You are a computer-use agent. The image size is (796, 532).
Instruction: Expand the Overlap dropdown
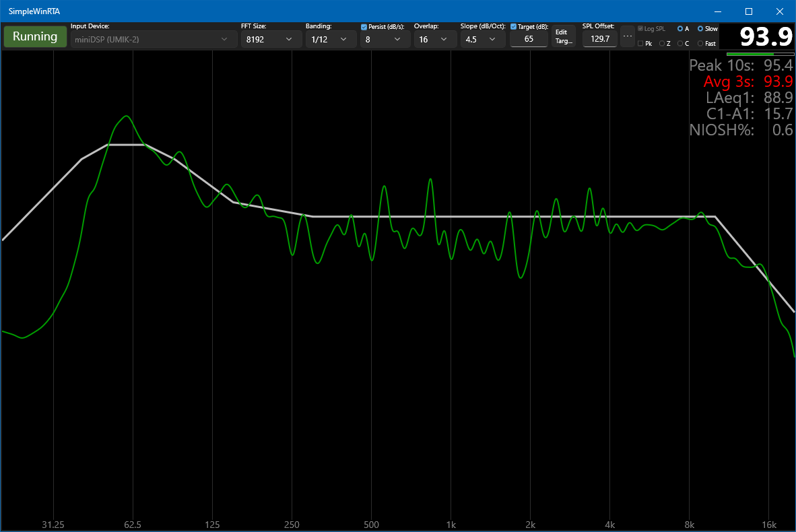[434, 39]
